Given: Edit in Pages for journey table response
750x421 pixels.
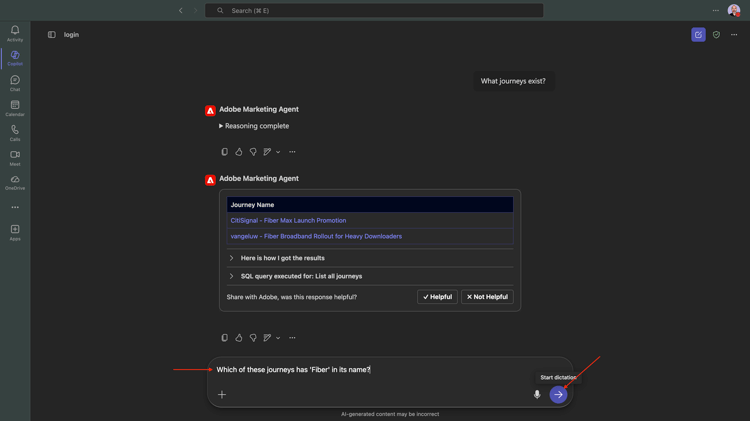Looking at the screenshot, I should [267, 338].
